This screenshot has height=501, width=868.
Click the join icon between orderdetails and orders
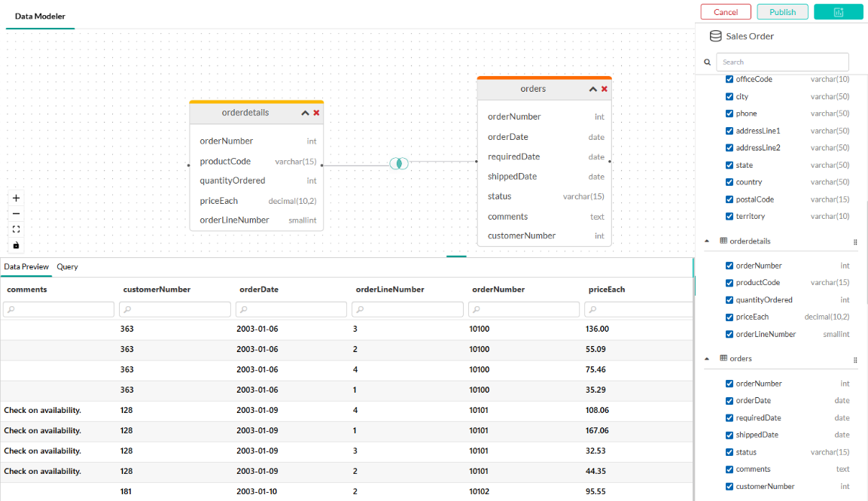click(x=398, y=163)
